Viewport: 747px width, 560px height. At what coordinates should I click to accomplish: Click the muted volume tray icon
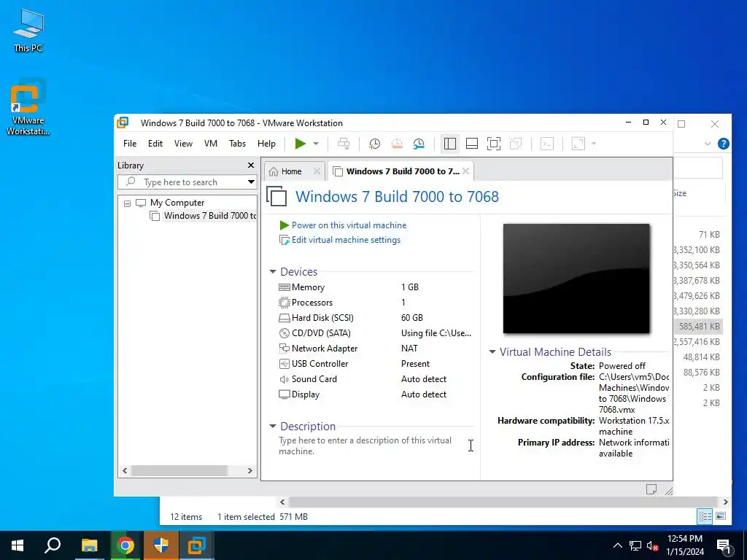[x=652, y=545]
